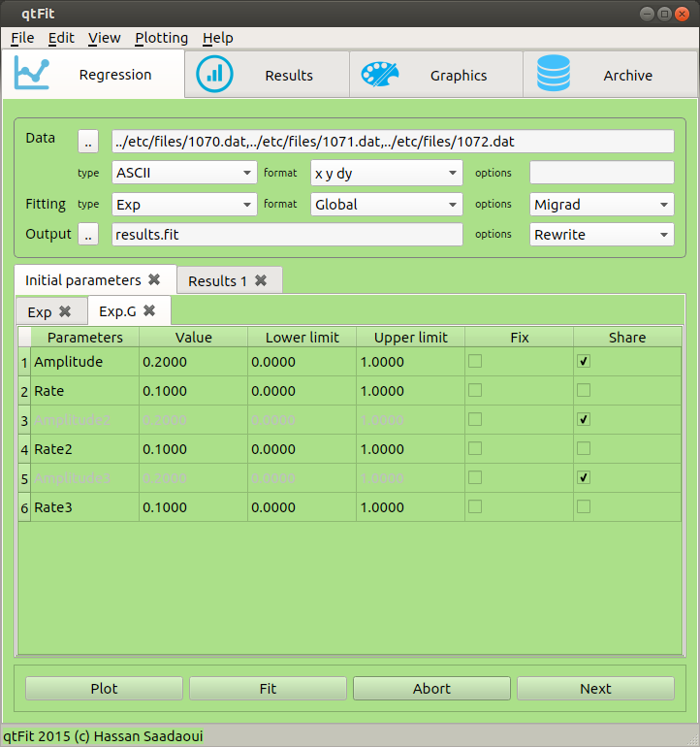The image size is (700, 747).
Task: Uncheck Share for Amplitude3
Action: point(584,477)
